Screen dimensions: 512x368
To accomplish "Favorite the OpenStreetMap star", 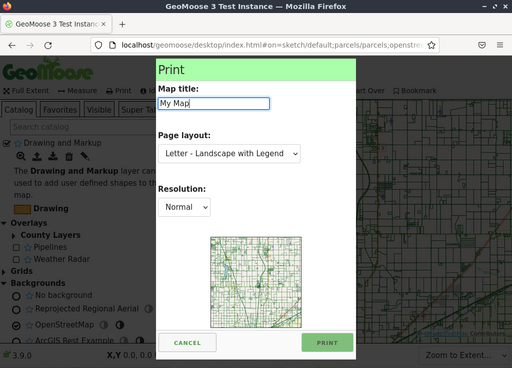I will [x=29, y=325].
